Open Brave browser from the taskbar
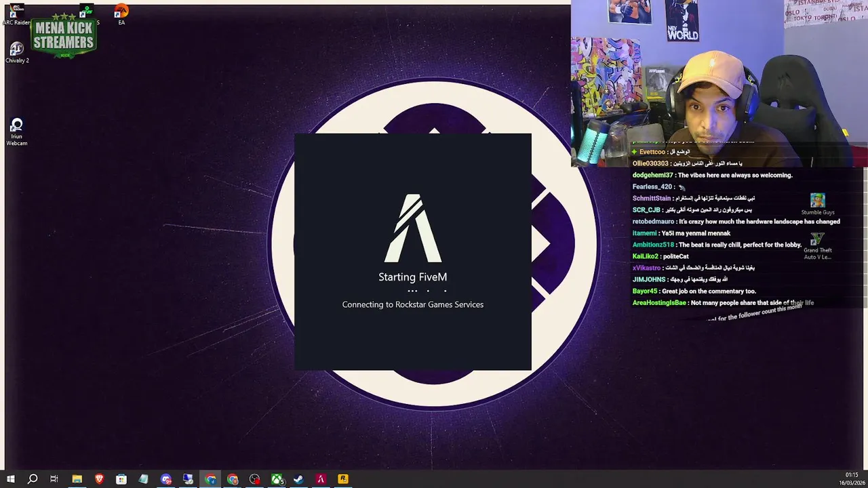This screenshot has width=868, height=488. pyautogui.click(x=99, y=479)
